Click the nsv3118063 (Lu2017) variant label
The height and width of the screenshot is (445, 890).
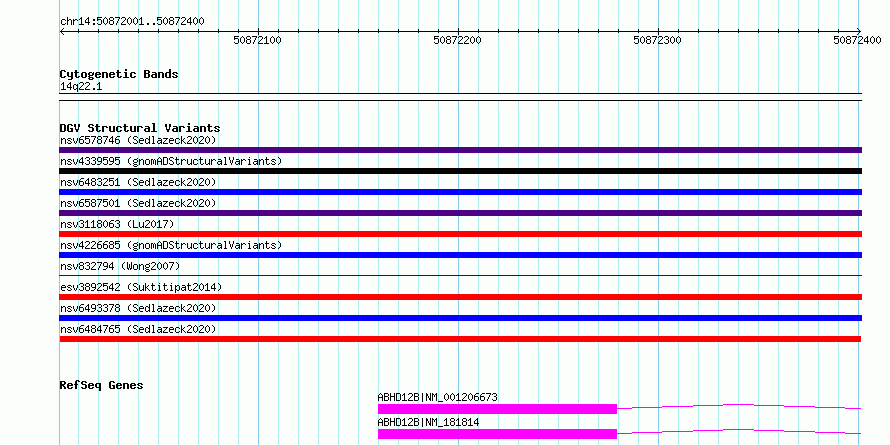point(117,224)
